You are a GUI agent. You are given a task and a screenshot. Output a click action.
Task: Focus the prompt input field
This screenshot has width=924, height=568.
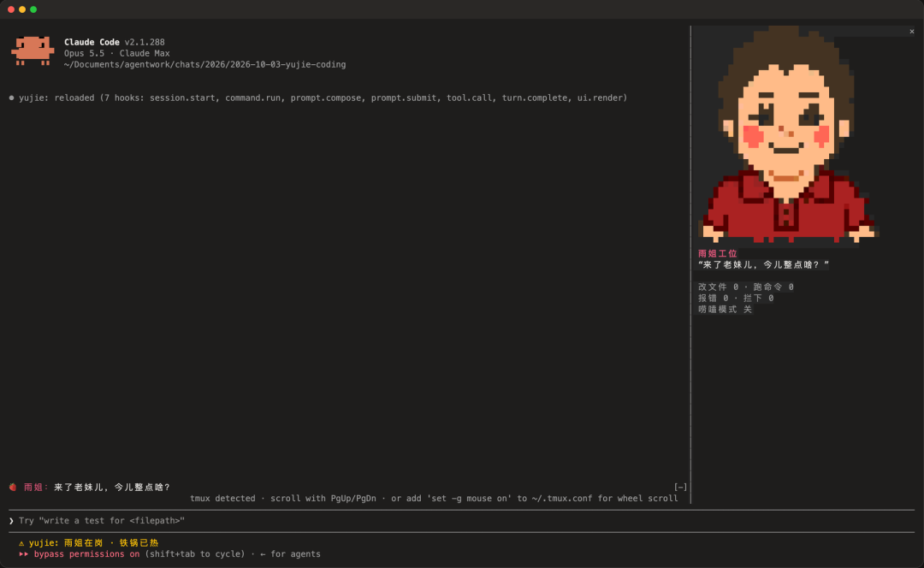click(461, 521)
